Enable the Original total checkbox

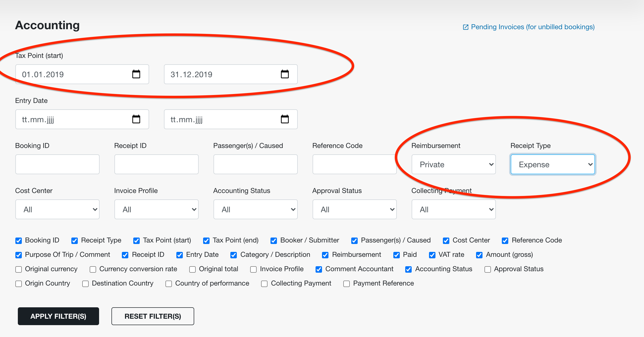click(192, 269)
